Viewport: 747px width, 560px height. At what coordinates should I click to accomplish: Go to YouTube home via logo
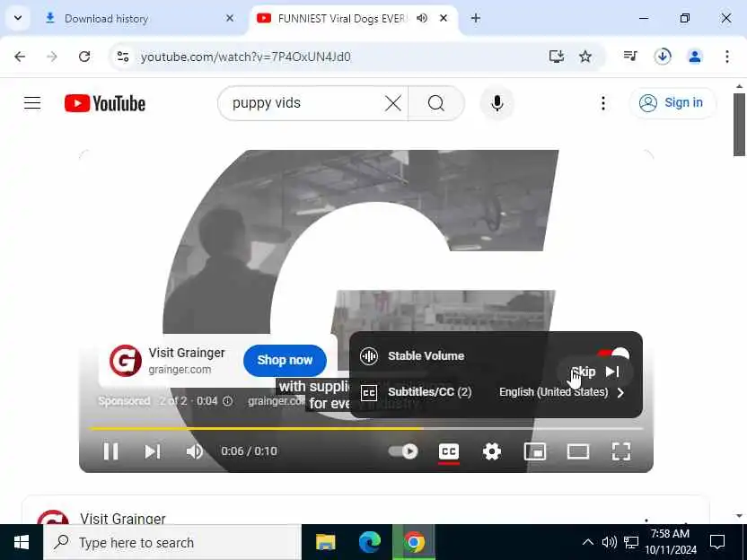point(105,103)
